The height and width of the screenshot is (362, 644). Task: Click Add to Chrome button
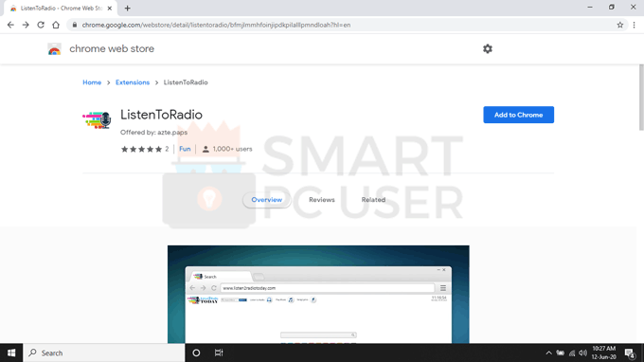518,115
